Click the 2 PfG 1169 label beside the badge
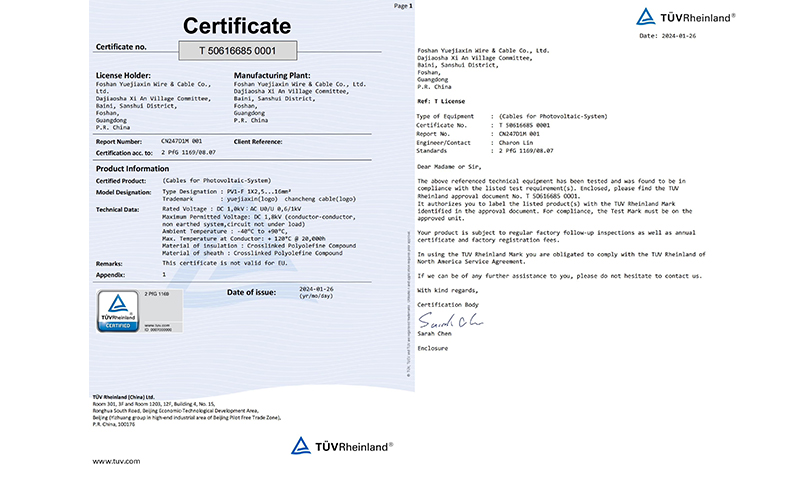 pyautogui.click(x=158, y=295)
